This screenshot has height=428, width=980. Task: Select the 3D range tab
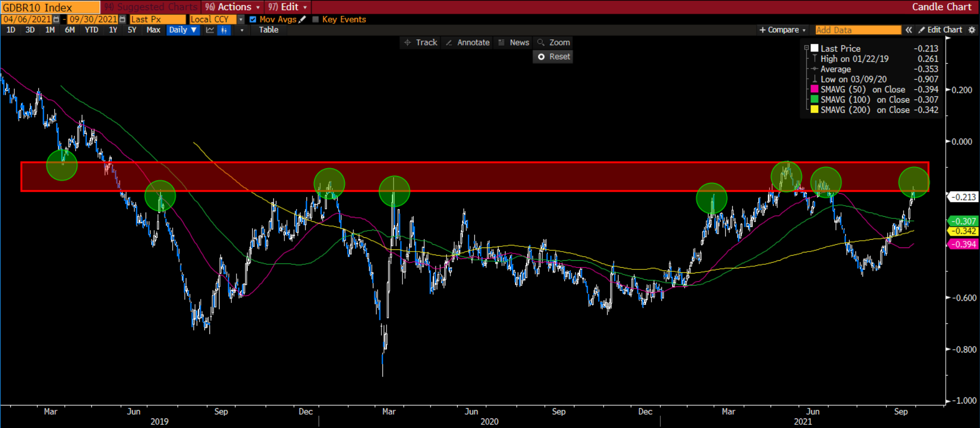pos(30,30)
